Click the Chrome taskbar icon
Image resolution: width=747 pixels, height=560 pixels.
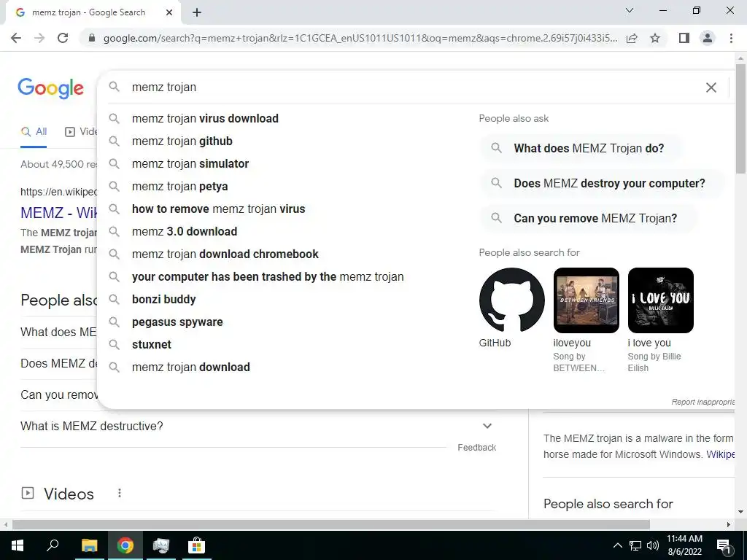pos(125,545)
